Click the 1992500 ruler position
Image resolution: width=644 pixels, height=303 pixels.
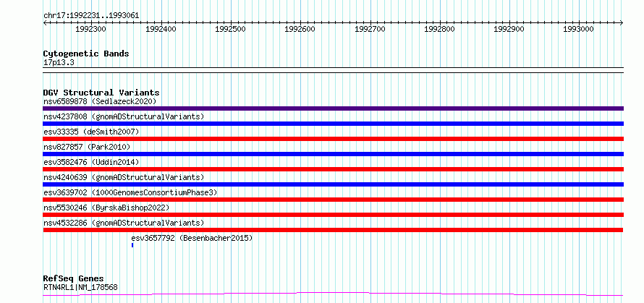[230, 29]
